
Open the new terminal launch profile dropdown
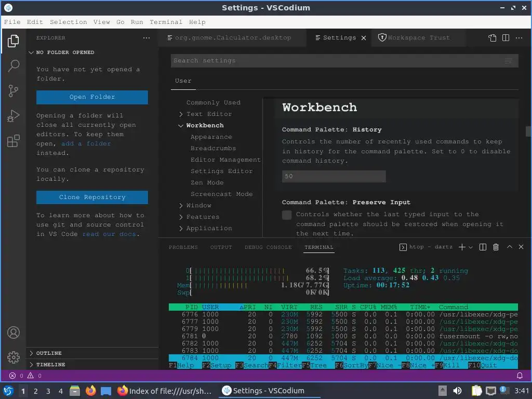tap(471, 247)
